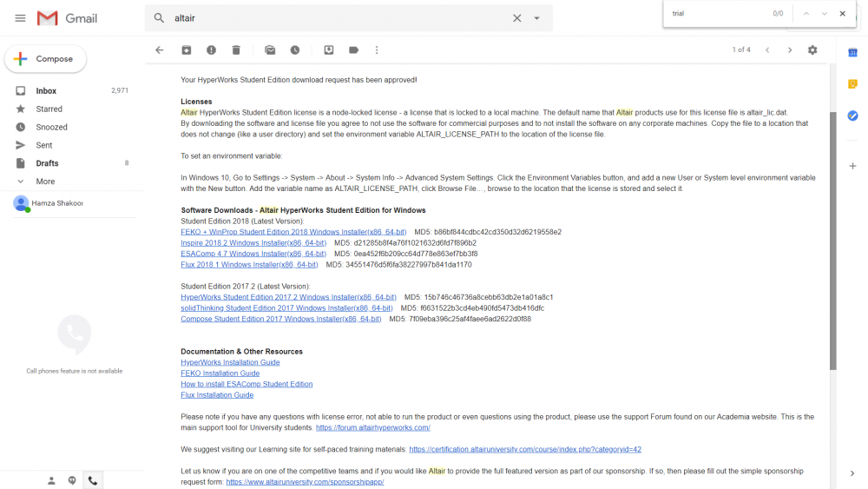
Task: Compose a new email
Action: point(45,59)
